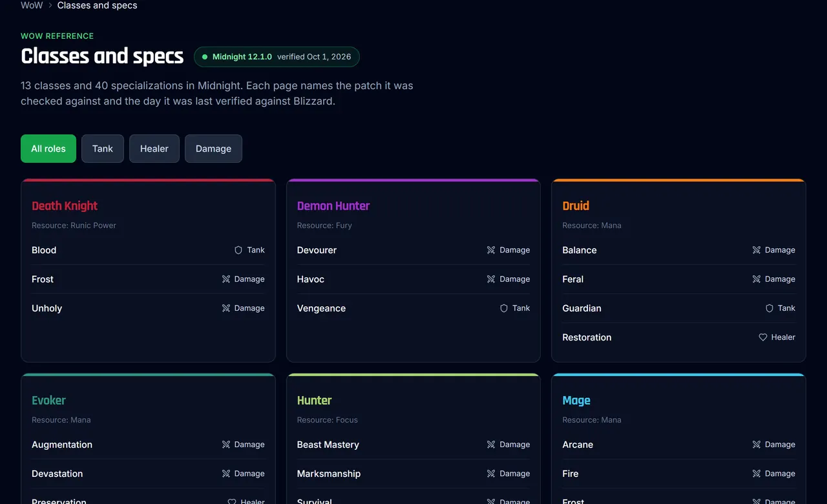Choose the Damage filter button

coord(213,149)
